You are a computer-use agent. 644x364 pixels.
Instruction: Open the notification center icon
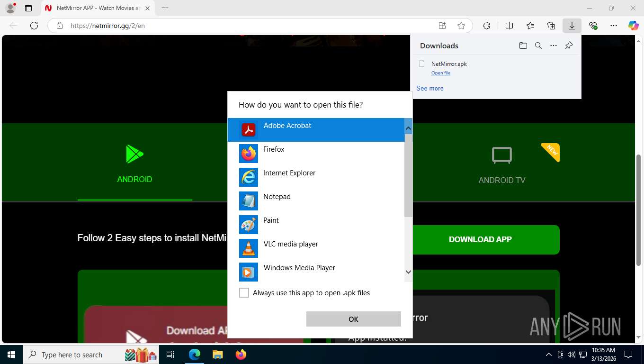coord(628,355)
